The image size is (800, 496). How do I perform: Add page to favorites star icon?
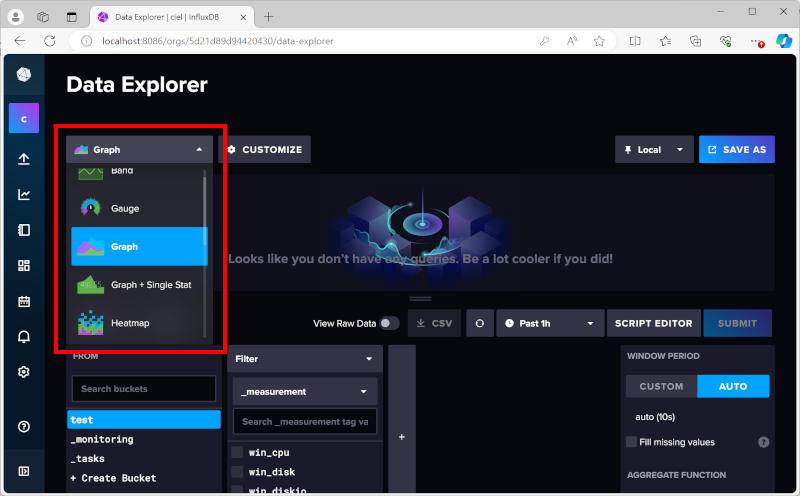599,41
